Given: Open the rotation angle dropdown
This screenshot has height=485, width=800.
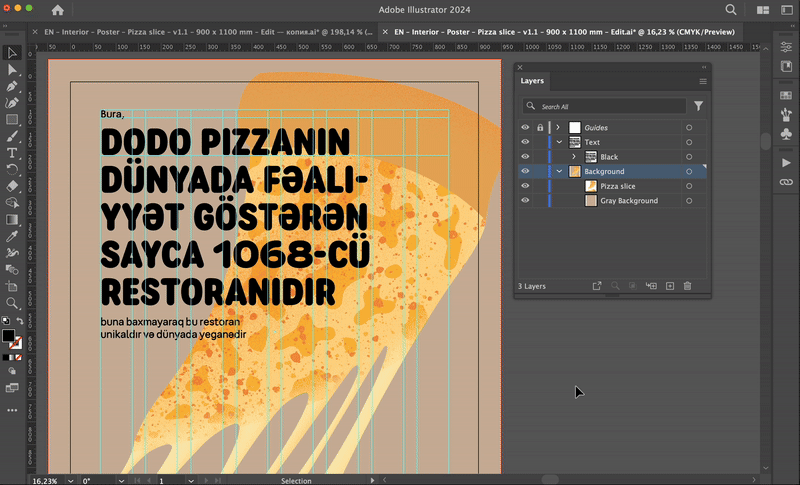Looking at the screenshot, I should [x=121, y=480].
